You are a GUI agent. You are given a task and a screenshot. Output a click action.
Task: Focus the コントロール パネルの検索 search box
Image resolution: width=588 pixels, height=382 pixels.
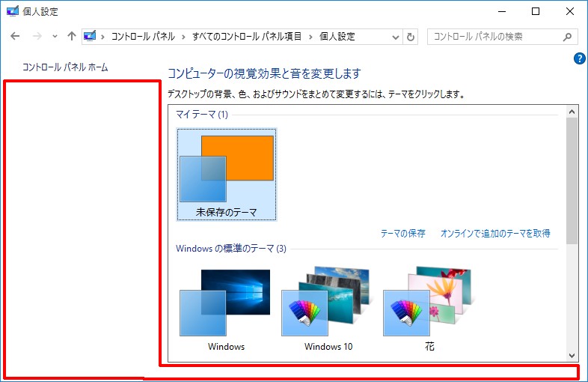503,37
